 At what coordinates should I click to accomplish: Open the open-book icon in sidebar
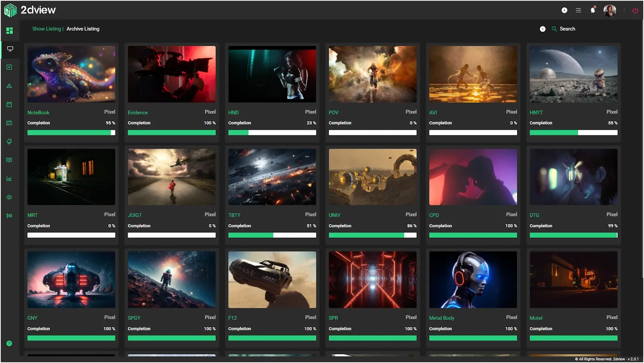9,160
